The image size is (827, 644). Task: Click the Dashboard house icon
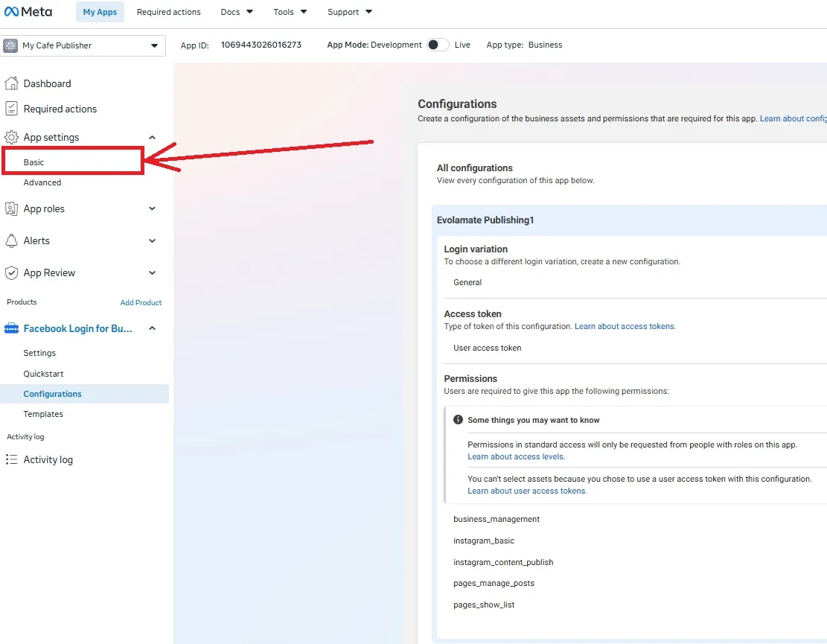click(11, 83)
